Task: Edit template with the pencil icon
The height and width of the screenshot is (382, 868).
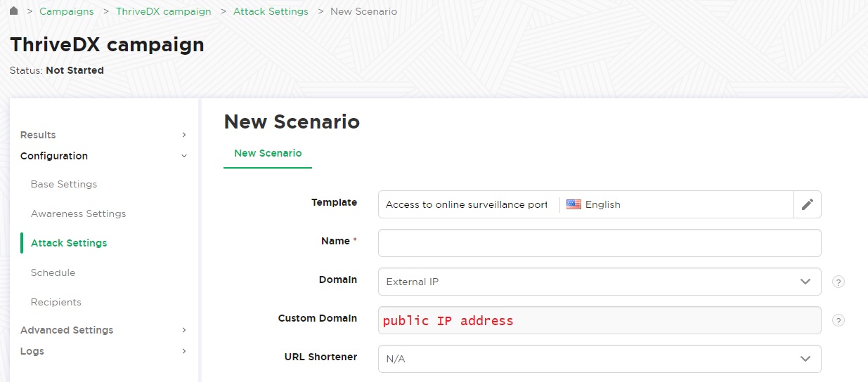Action: coord(808,204)
